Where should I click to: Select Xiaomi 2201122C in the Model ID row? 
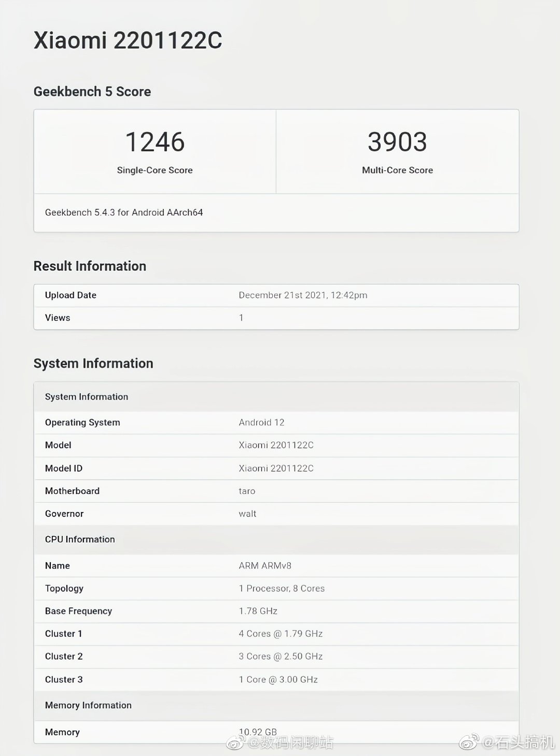tap(276, 468)
